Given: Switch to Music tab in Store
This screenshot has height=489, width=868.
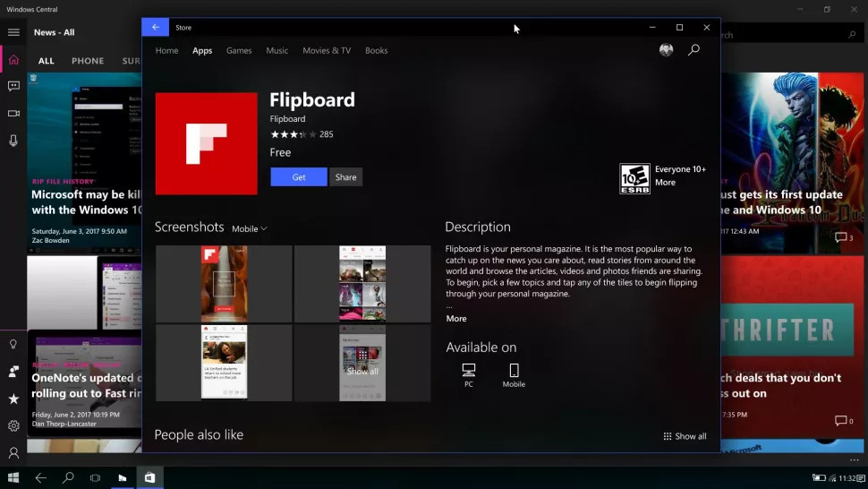Looking at the screenshot, I should (x=277, y=50).
